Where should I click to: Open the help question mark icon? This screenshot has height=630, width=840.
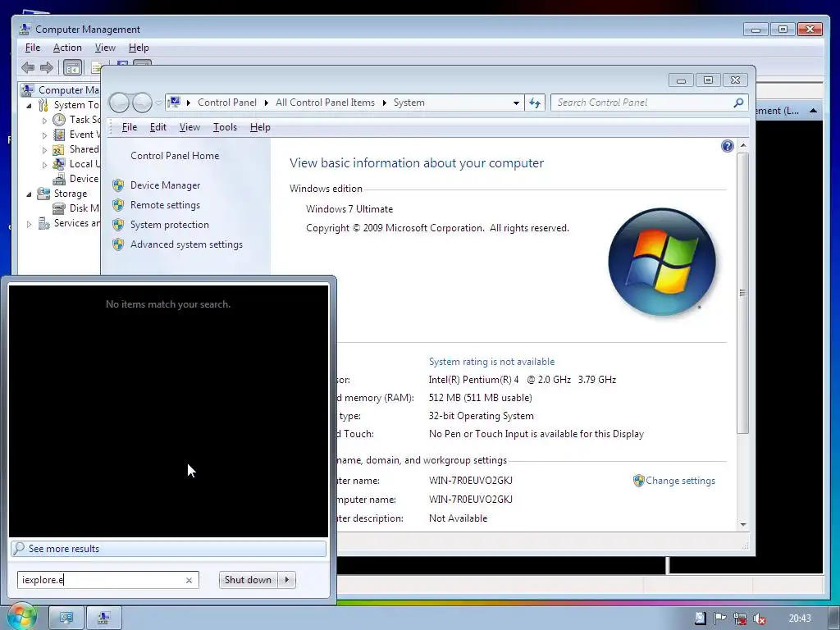click(x=727, y=146)
